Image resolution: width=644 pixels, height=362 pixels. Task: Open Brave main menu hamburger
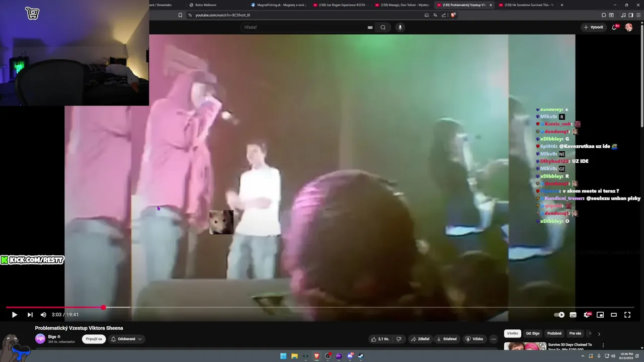pyautogui.click(x=638, y=15)
